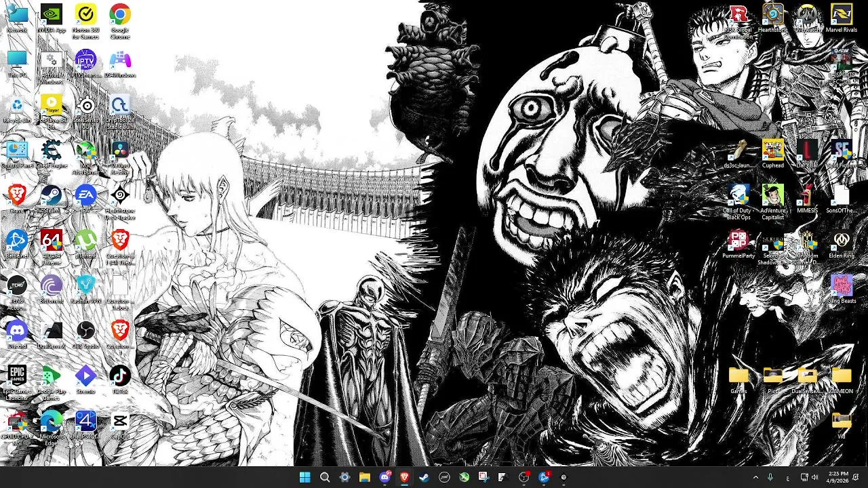Open Brave browser from the taskbar
The height and width of the screenshot is (488, 868).
click(x=404, y=477)
